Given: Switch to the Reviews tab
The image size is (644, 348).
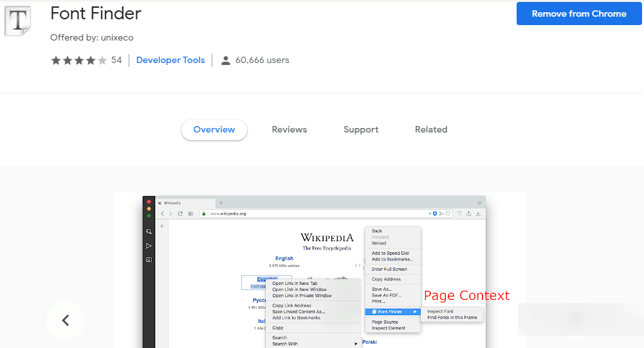Looking at the screenshot, I should coord(289,129).
